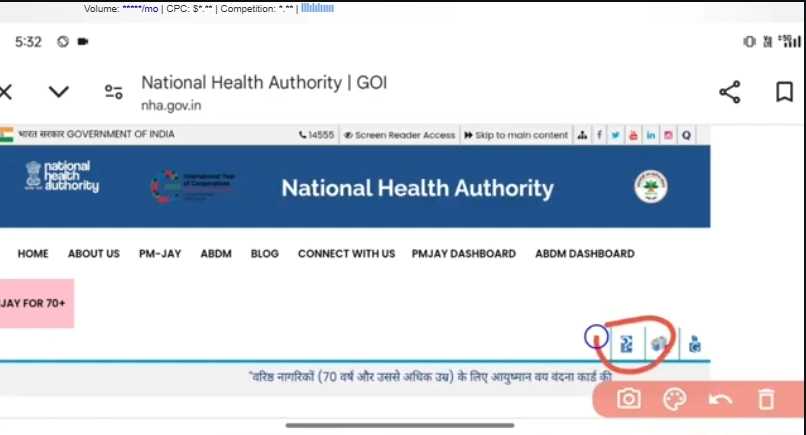
Task: Open ABDM DASHBOARD menu item
Action: (x=585, y=253)
